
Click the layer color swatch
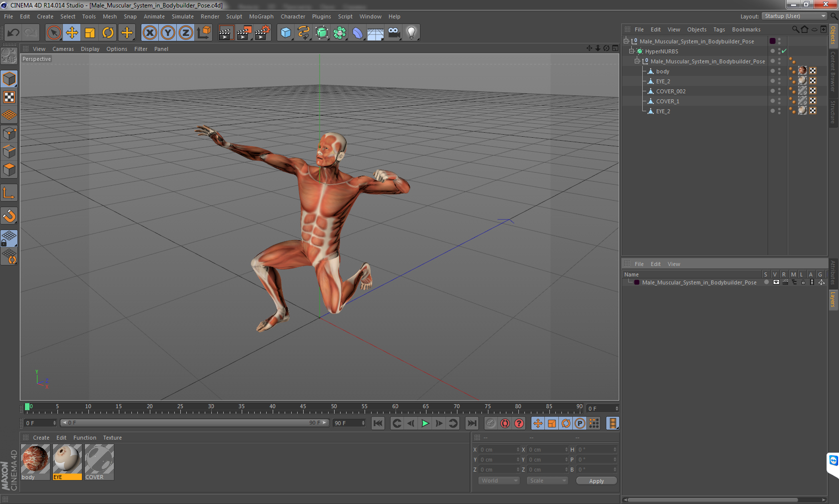click(x=637, y=282)
